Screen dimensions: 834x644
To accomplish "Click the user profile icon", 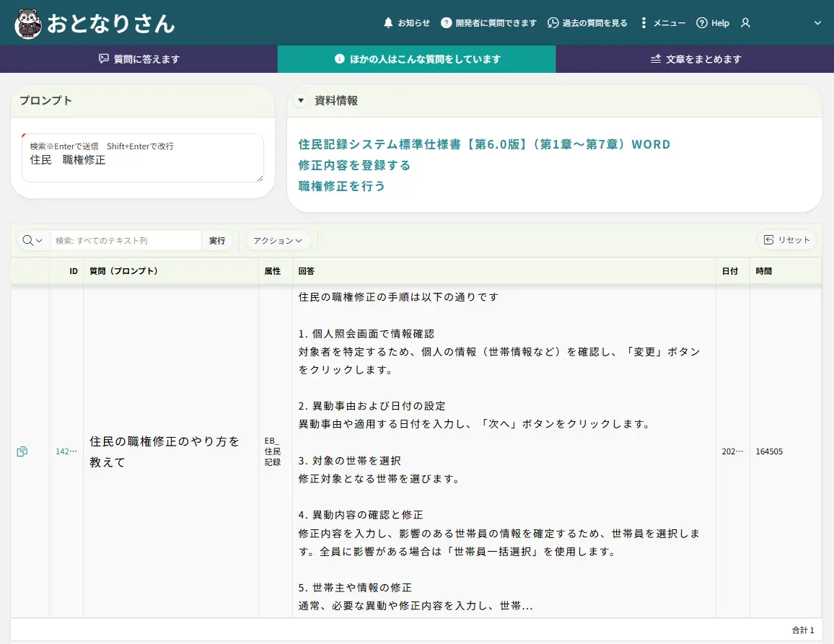I will [745, 23].
